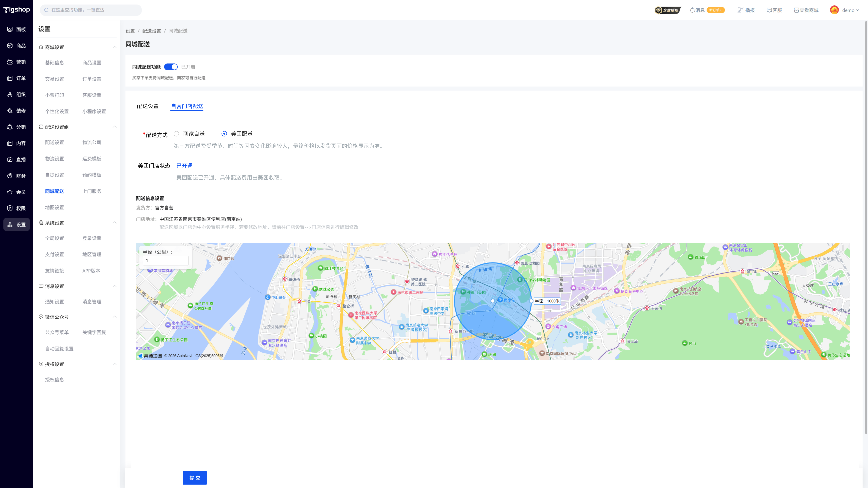Screen dimensions: 868x488
Task: Open 物流公司 in settings menu
Action: point(92,142)
